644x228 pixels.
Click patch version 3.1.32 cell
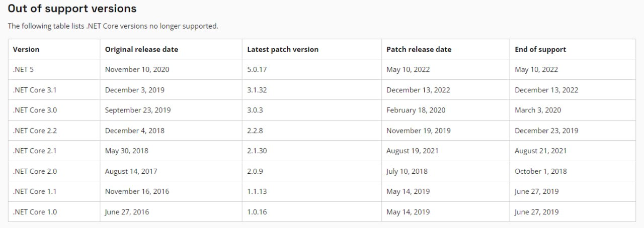coord(312,90)
